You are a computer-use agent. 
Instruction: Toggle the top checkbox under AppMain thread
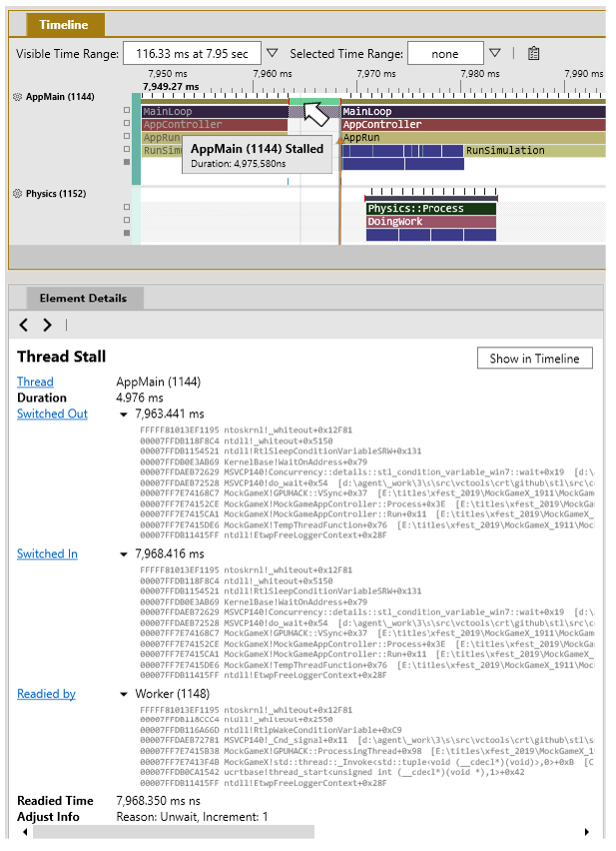(126, 111)
